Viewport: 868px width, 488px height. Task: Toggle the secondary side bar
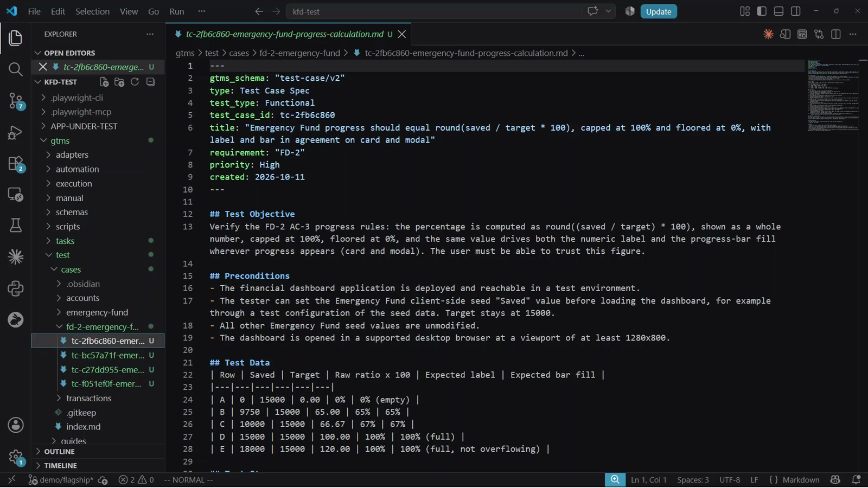795,11
